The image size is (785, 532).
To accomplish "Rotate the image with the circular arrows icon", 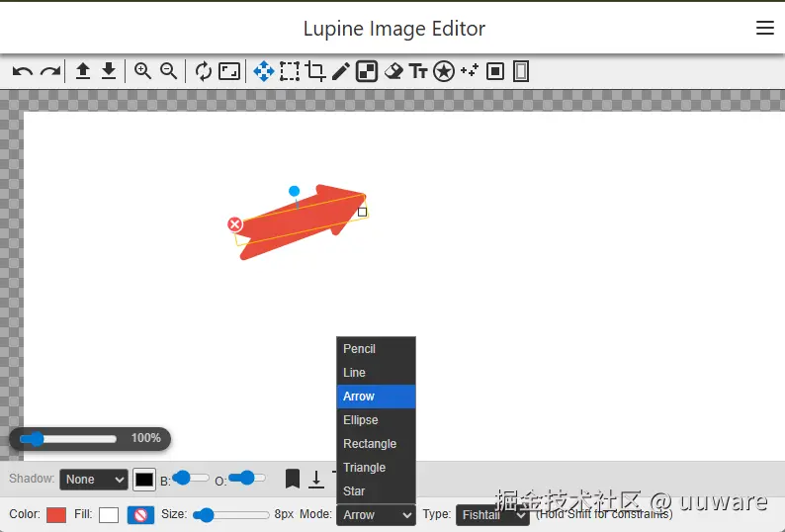I will click(x=204, y=71).
